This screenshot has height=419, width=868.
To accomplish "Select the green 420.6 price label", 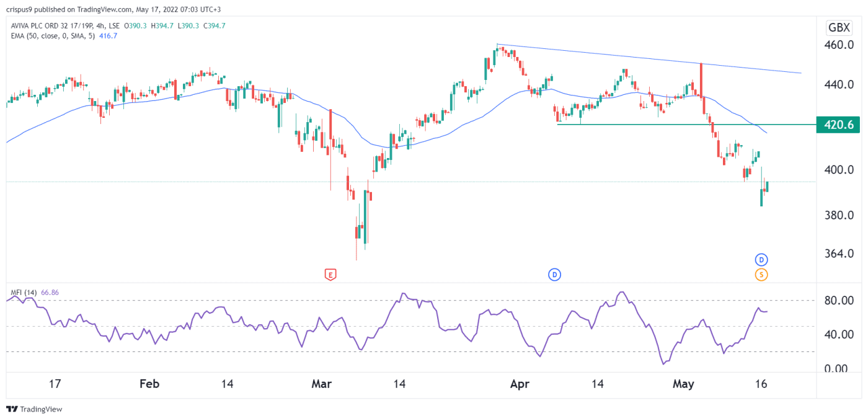I will [838, 125].
